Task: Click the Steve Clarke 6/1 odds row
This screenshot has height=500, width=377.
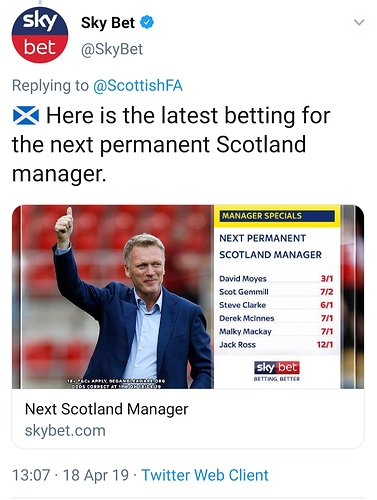Action: tap(276, 305)
